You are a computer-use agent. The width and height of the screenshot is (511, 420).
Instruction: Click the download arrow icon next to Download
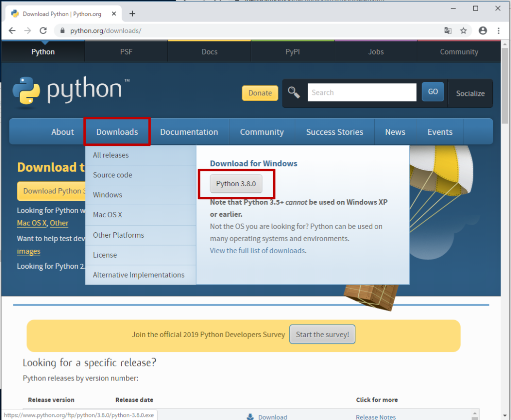coord(250,417)
